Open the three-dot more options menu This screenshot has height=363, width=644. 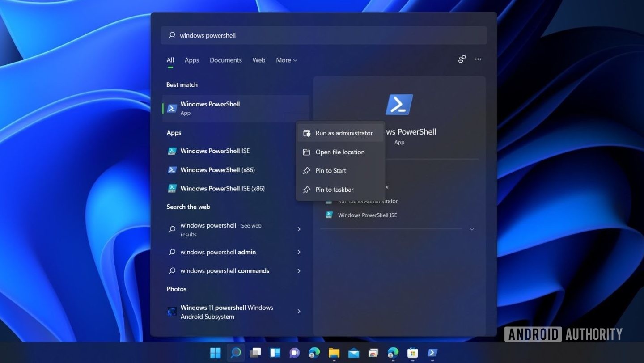478,59
